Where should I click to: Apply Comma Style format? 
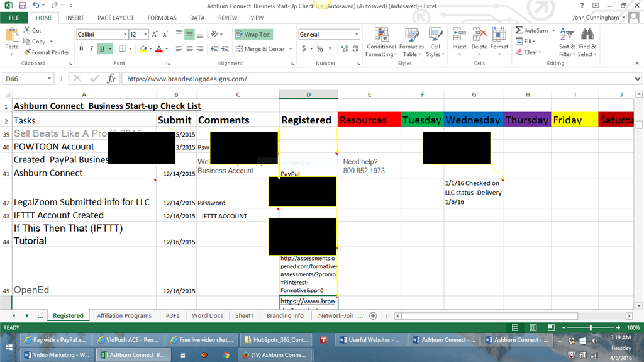click(x=330, y=48)
